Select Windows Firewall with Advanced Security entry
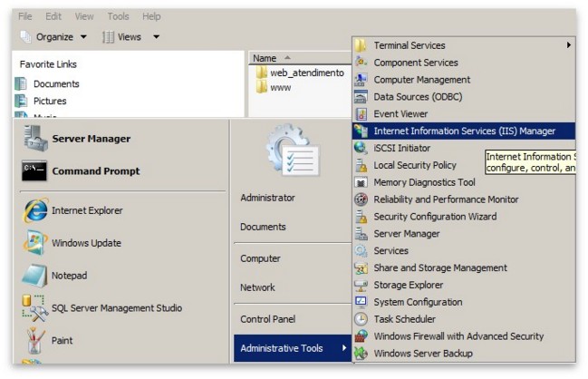 [x=464, y=336]
